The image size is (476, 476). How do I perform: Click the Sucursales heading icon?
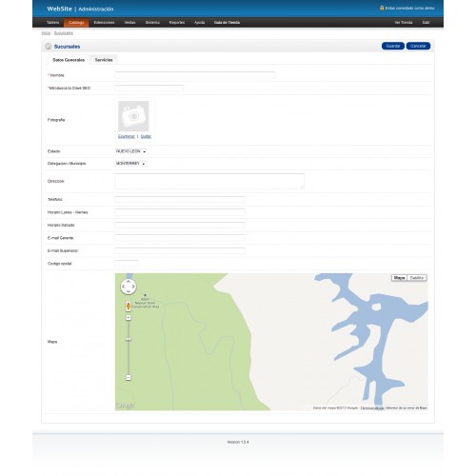point(49,47)
